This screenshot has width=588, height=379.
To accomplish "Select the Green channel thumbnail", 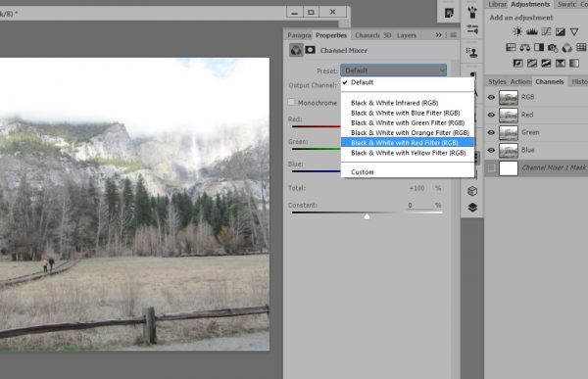I will click(x=508, y=132).
